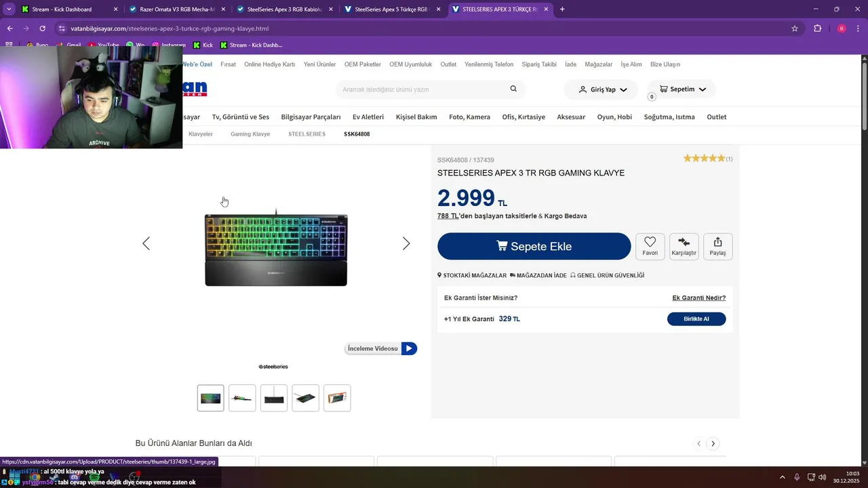Open the Chrome three-dot menu
Image resolution: width=868 pixels, height=488 pixels.
(859, 28)
